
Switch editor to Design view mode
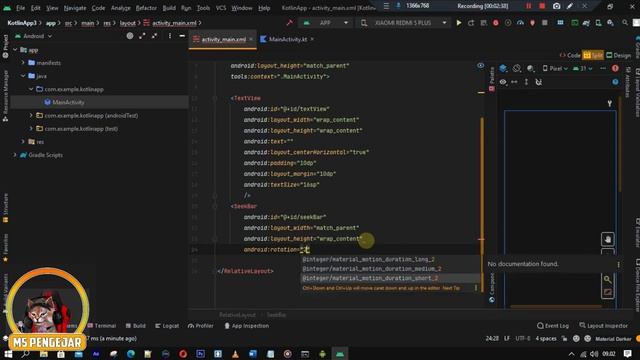point(618,55)
